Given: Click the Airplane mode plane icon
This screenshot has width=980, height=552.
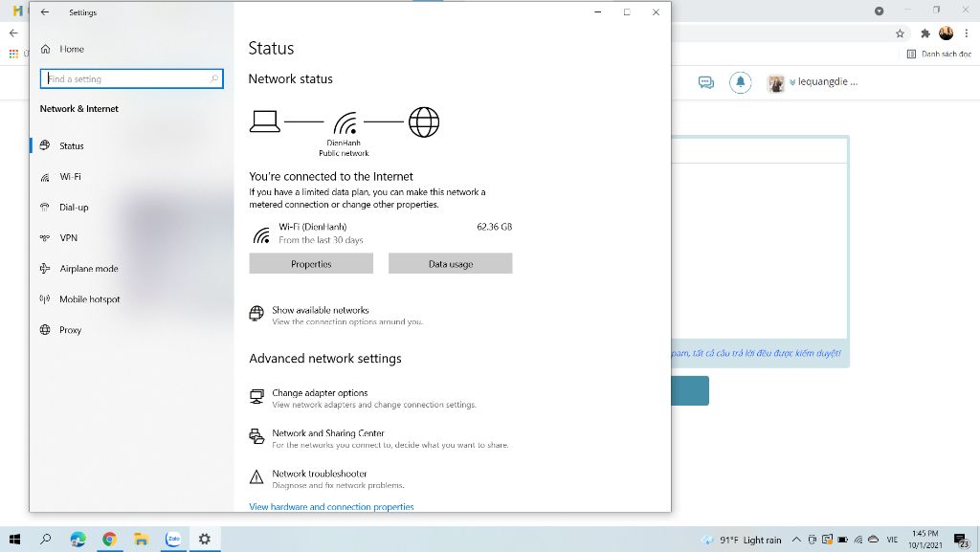Looking at the screenshot, I should pyautogui.click(x=45, y=269).
